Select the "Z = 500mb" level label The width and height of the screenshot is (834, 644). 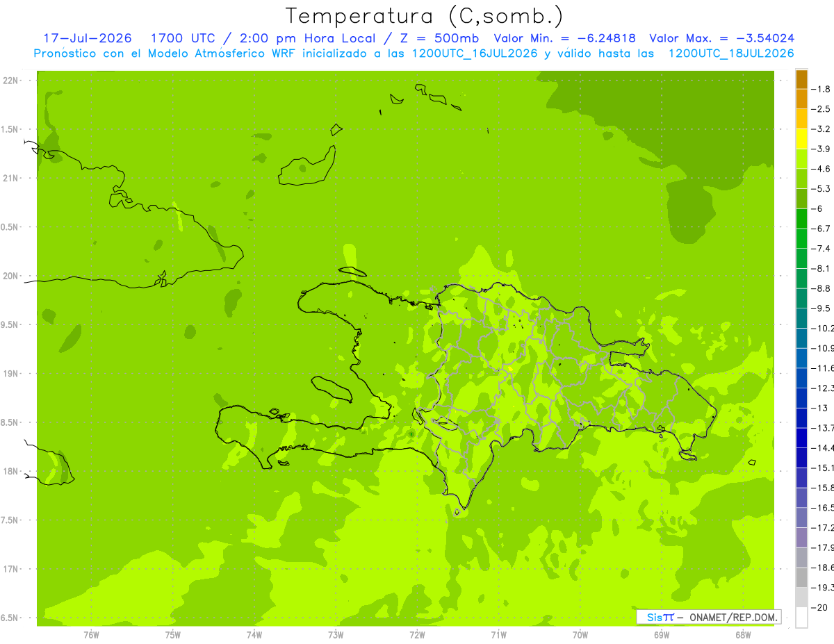click(439, 38)
